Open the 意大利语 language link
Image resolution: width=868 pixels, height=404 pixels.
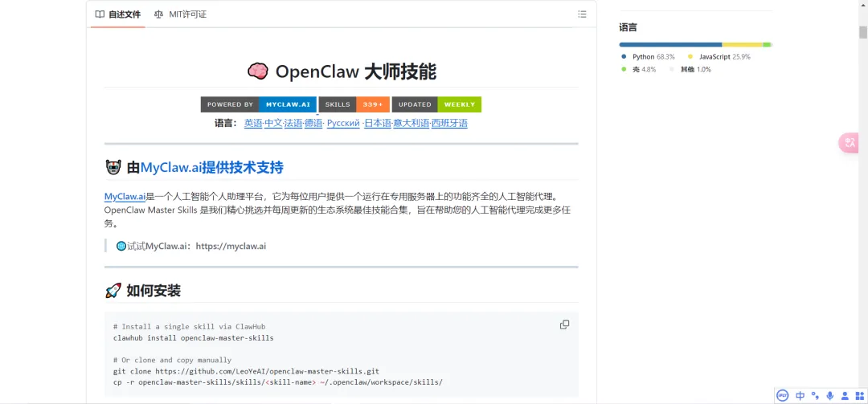(x=411, y=124)
